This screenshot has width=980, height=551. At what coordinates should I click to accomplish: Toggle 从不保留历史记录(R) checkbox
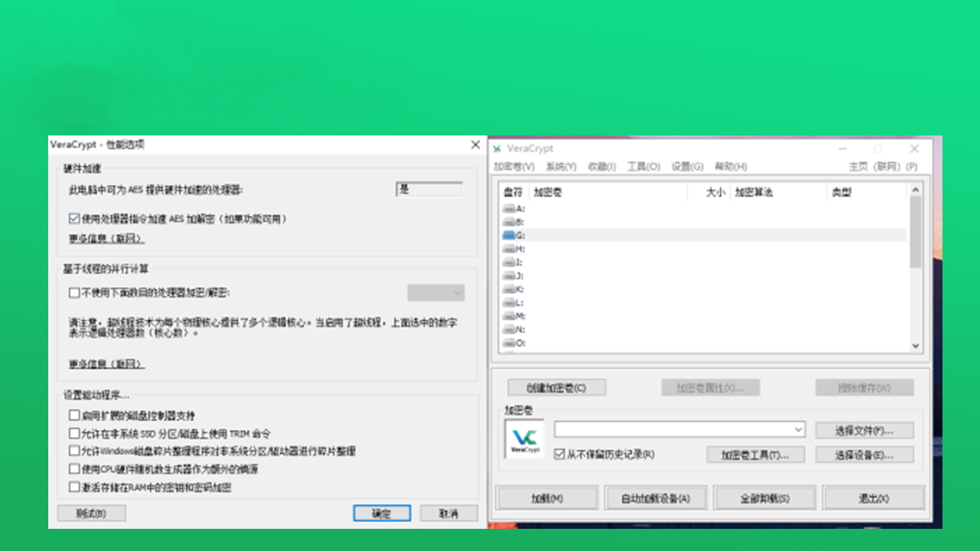(x=560, y=454)
